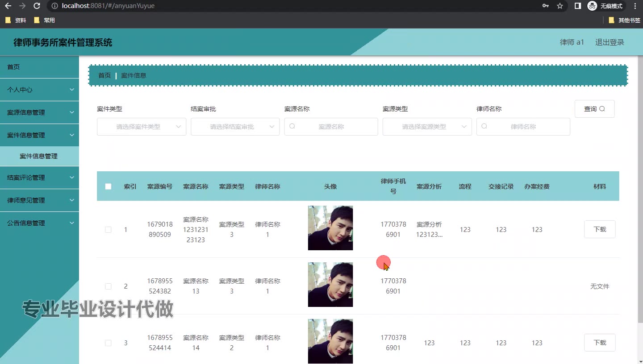Open the 常用 bookmark folder
This screenshot has width=643, height=364.
click(x=44, y=20)
